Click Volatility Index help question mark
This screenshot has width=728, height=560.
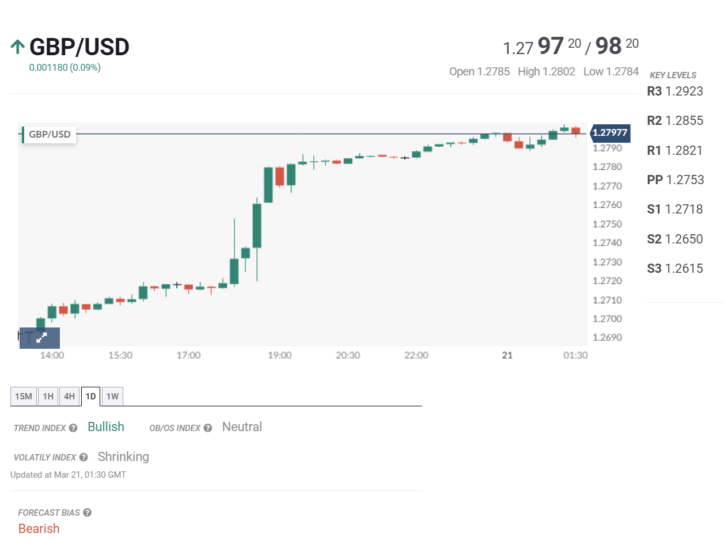pos(84,458)
